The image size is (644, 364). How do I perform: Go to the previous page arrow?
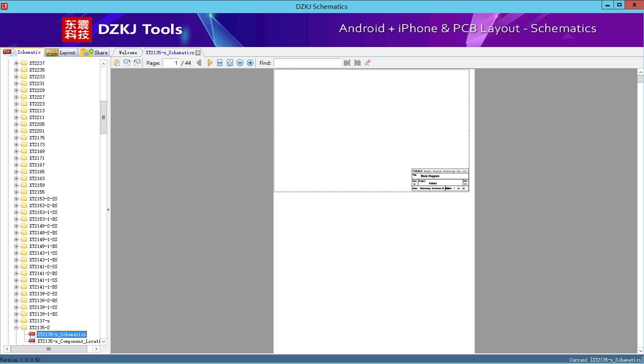tap(199, 63)
